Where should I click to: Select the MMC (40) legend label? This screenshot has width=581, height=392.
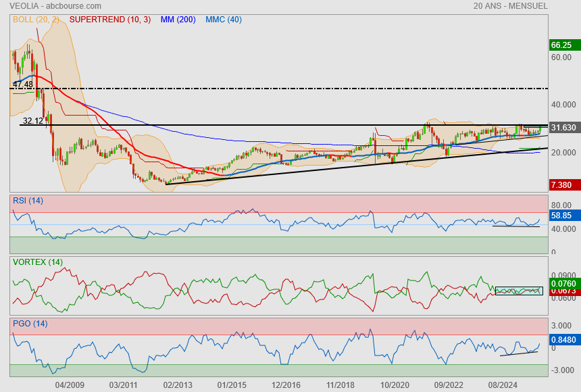223,20
